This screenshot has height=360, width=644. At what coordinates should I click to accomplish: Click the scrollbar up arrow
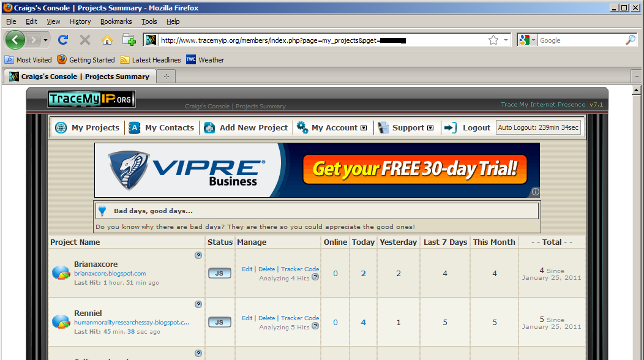[x=636, y=90]
